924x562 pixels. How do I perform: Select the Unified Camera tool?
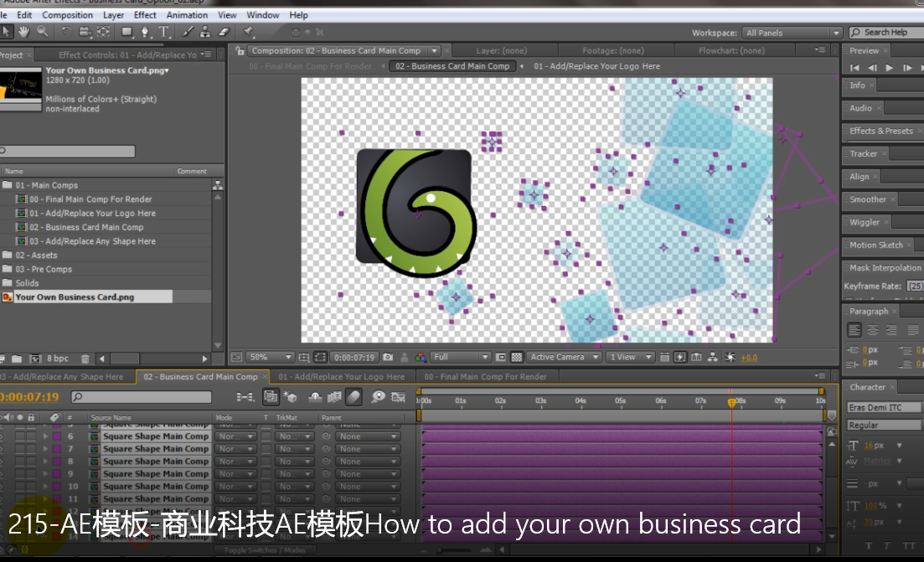(85, 31)
